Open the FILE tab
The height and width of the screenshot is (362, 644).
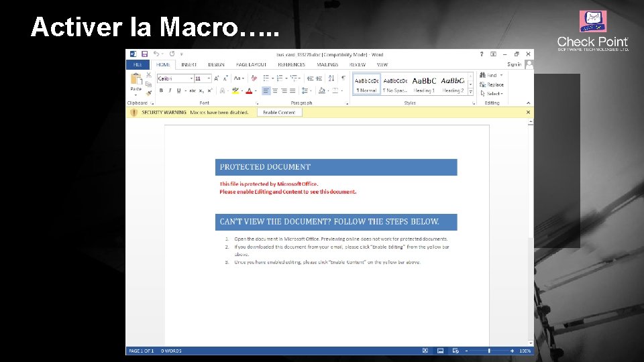point(138,65)
